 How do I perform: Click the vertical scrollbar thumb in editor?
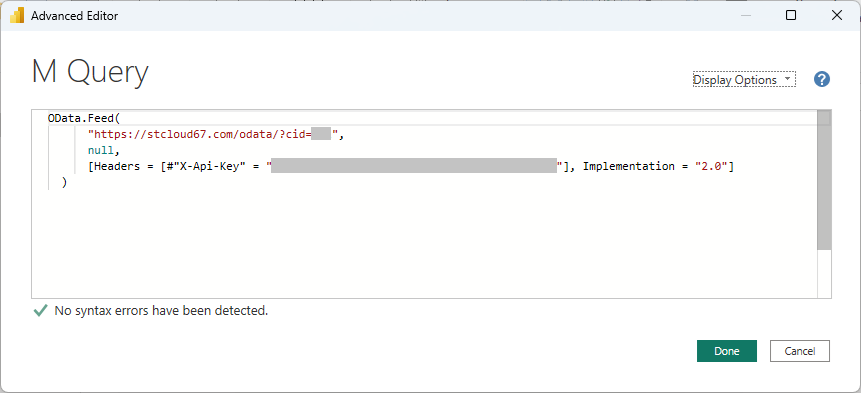tap(824, 180)
